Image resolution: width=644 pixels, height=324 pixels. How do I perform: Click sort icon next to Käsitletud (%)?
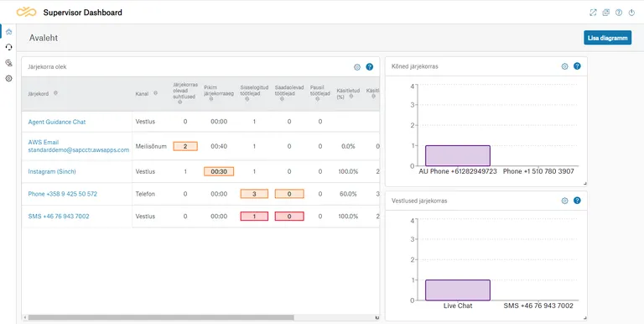point(351,97)
